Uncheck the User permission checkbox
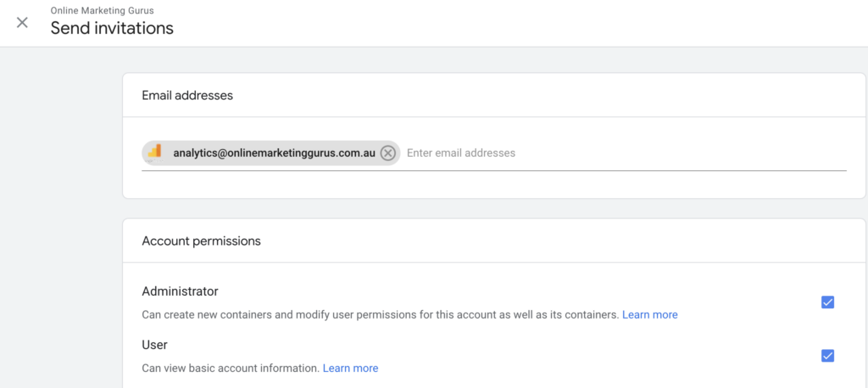The height and width of the screenshot is (388, 868). 827,355
